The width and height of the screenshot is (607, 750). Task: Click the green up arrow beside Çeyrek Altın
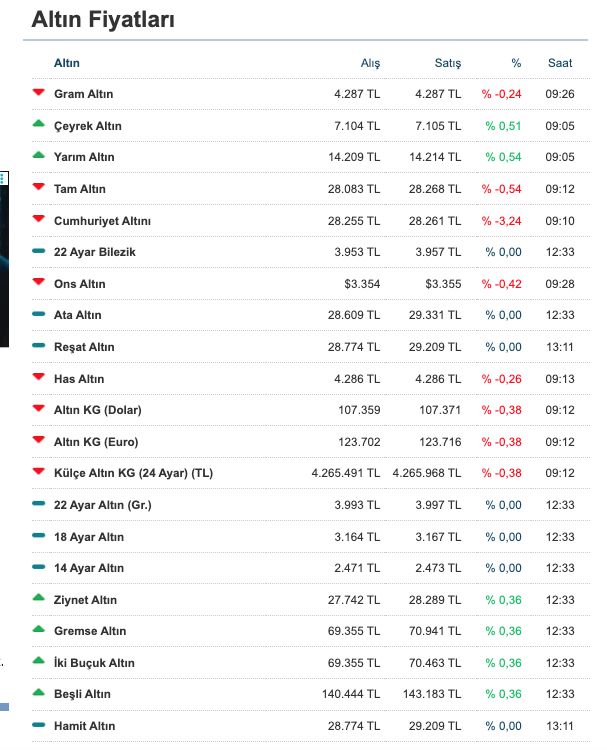38,125
